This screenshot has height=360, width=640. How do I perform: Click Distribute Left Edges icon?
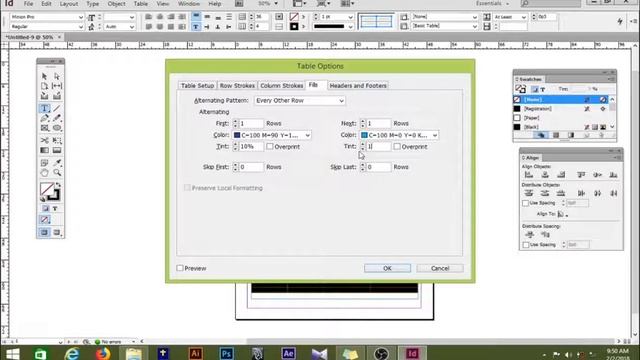581,193
